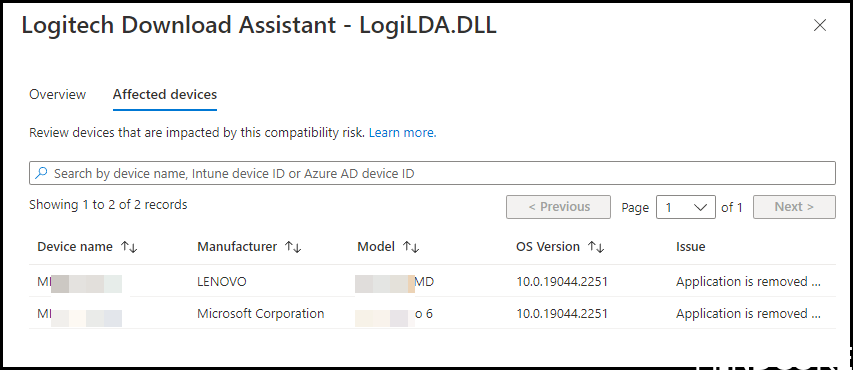Screen dimensions: 853x370
Task: Click the search magnifier icon
Action: tap(41, 173)
